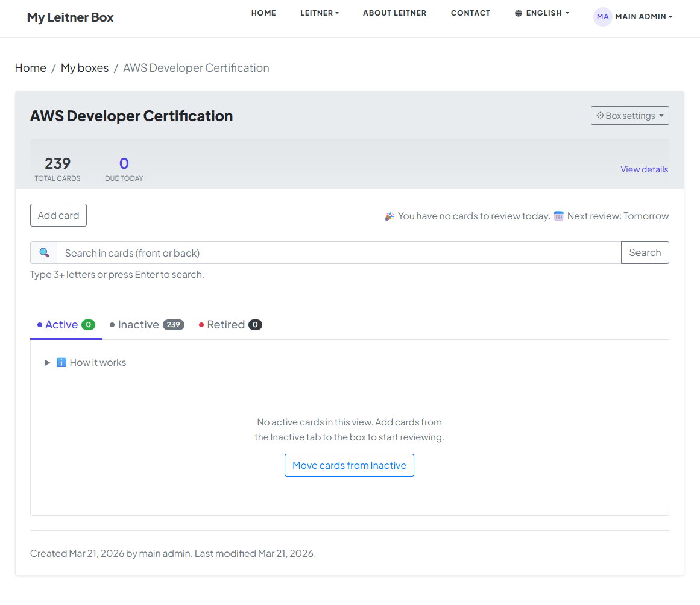Click the gear icon in Box settings
This screenshot has height=605, width=700.
pos(600,116)
